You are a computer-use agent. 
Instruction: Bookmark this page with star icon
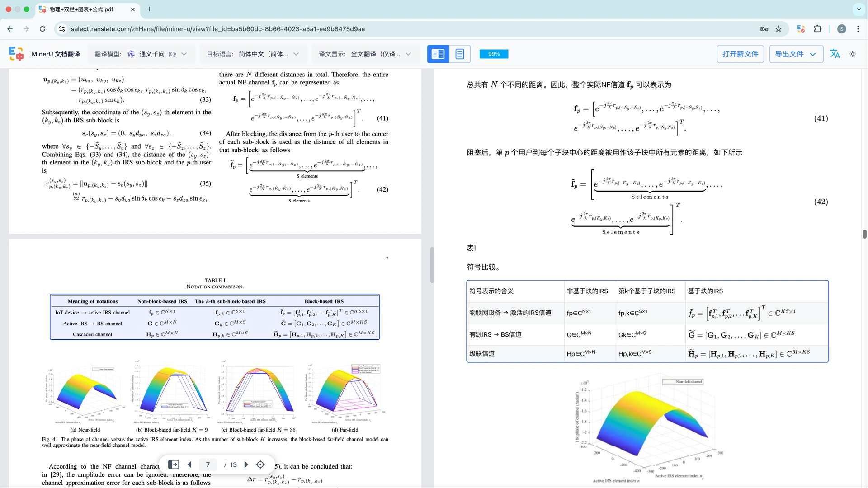(778, 29)
